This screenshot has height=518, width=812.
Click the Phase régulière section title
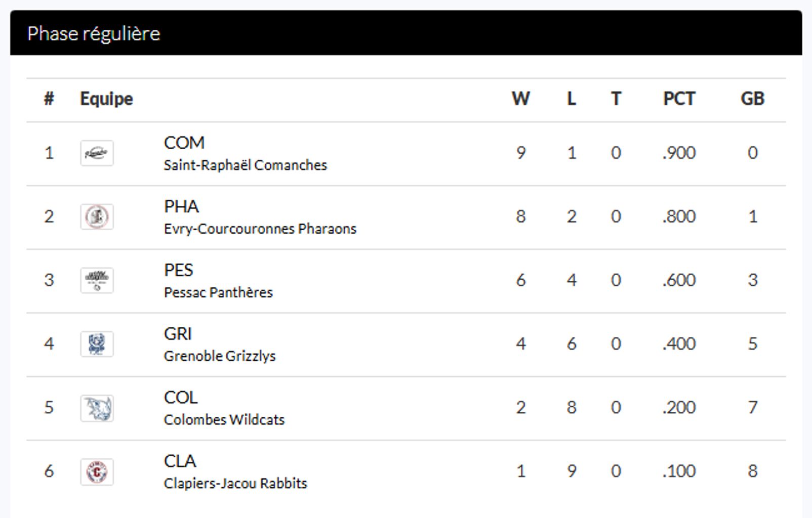(94, 33)
